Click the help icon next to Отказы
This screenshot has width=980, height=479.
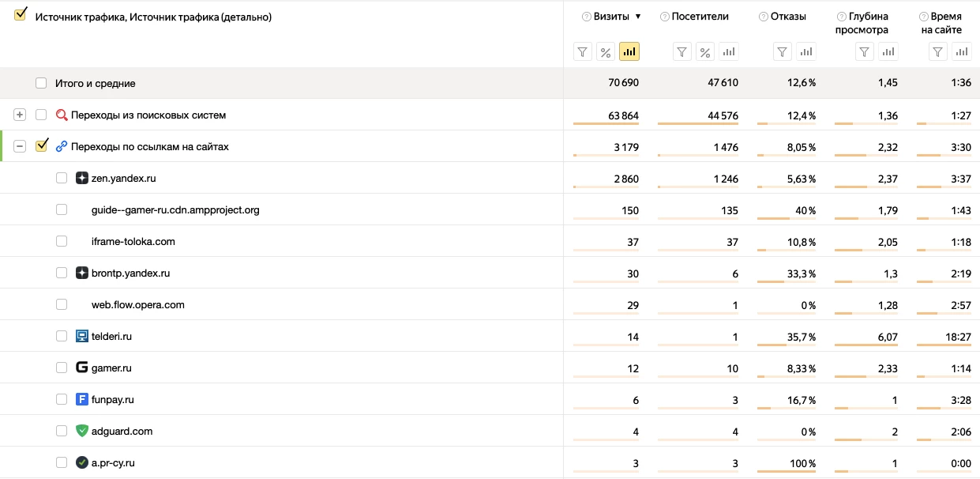tap(764, 17)
